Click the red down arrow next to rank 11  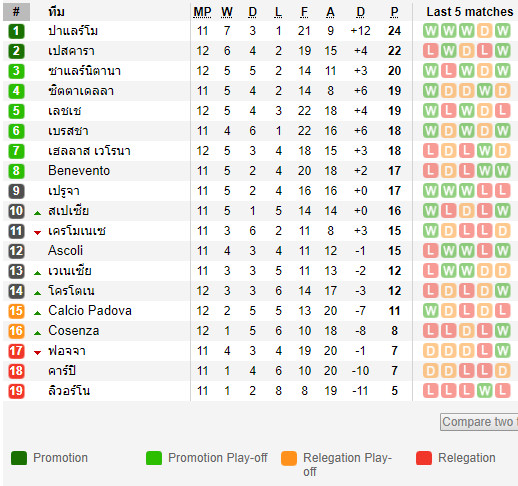click(38, 233)
